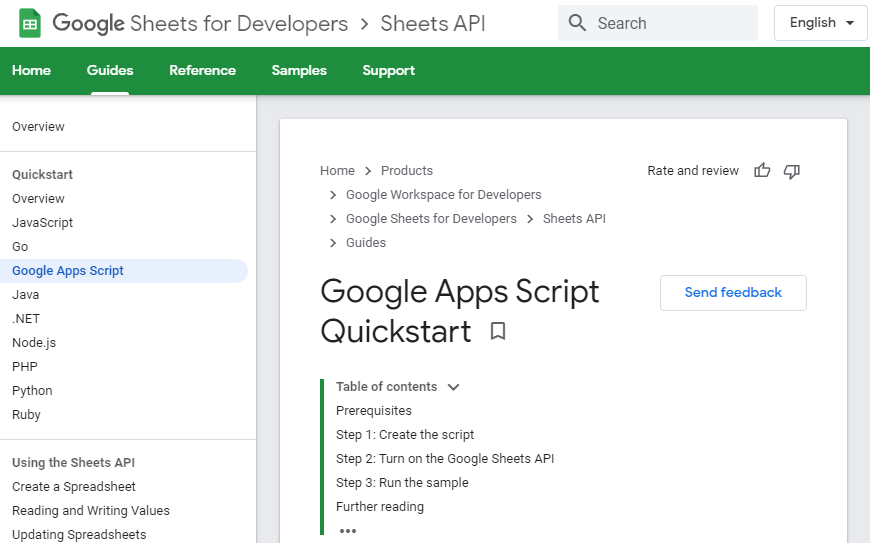
Task: Collapse the Table of contents chevron
Action: (453, 387)
